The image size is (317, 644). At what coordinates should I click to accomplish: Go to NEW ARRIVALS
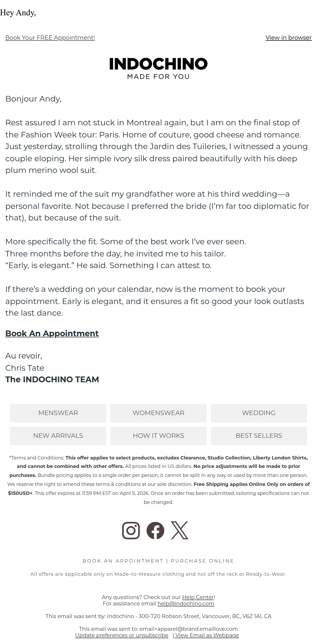(x=58, y=436)
